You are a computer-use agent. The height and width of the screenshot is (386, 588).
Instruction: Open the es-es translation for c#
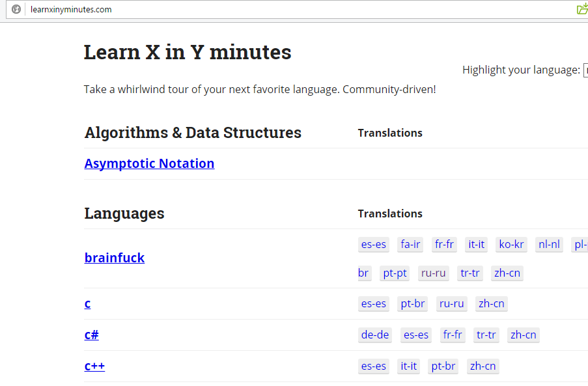416,335
